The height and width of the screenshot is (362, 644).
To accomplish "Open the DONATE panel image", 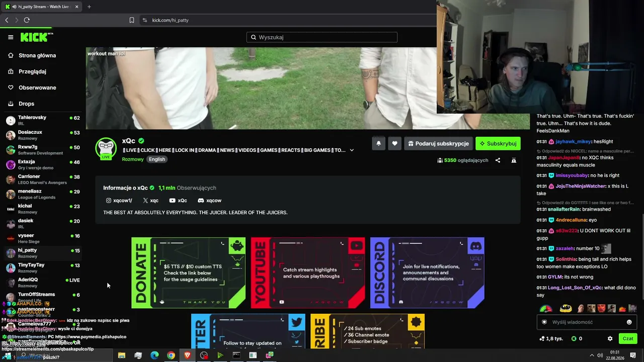I will pyautogui.click(x=188, y=273).
